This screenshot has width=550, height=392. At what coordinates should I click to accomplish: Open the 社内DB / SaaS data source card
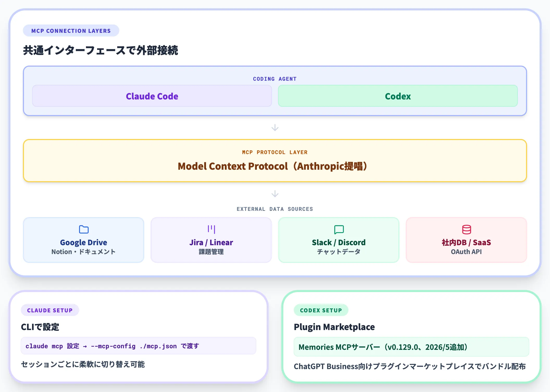click(466, 240)
